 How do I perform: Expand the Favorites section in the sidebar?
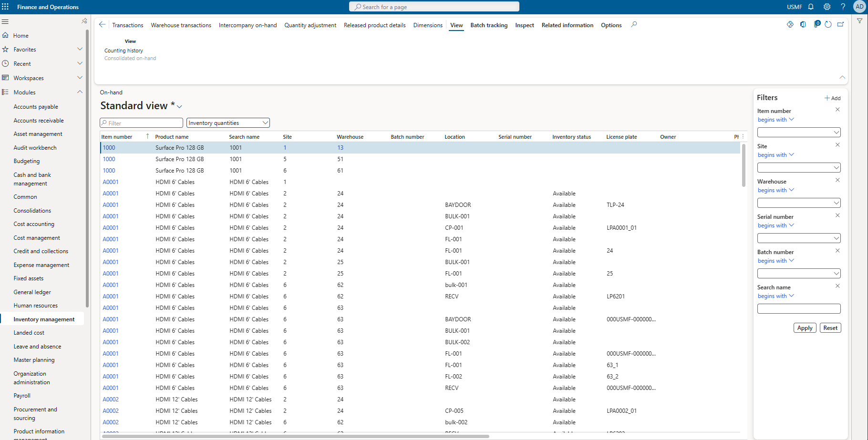click(80, 49)
